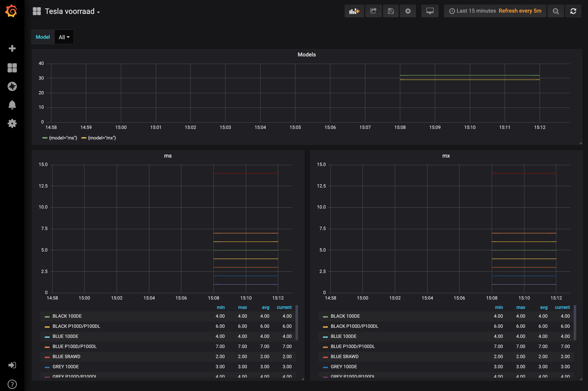Image resolution: width=588 pixels, height=391 pixels.
Task: Open the Alerting bell icon
Action: click(x=12, y=105)
